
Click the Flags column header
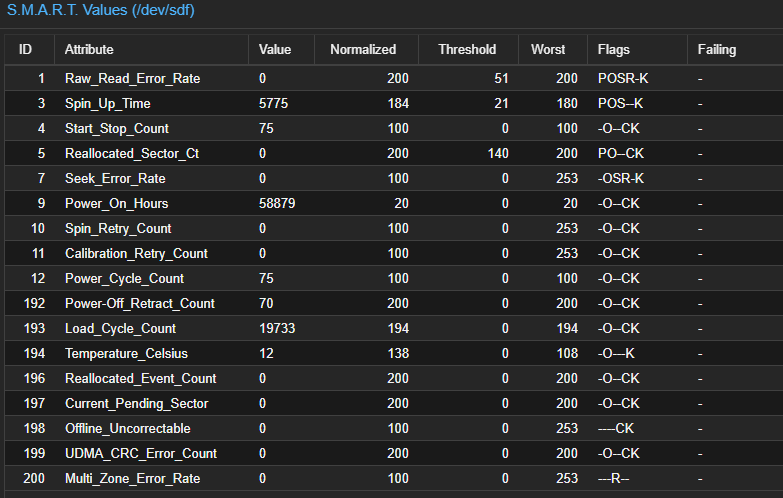638,49
